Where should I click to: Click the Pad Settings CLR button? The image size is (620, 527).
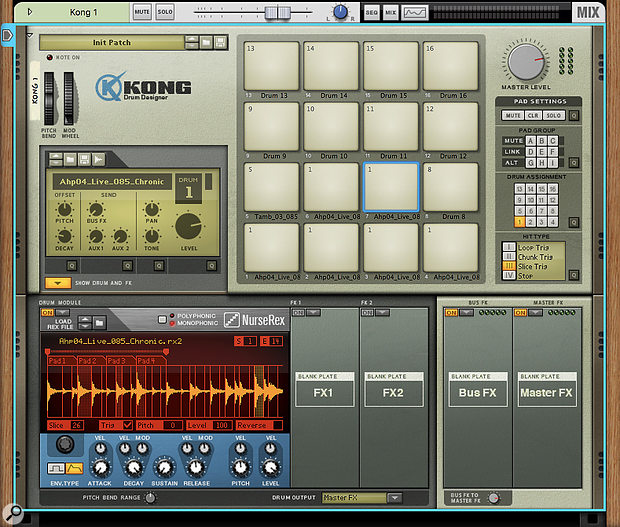coord(533,115)
